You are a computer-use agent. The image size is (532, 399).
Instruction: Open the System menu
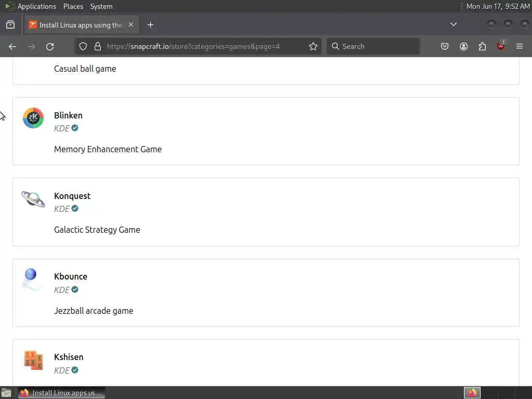[x=101, y=6]
